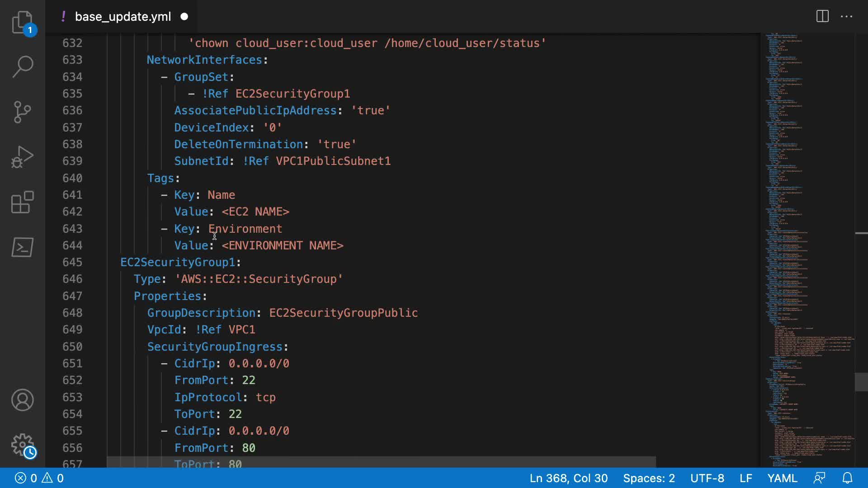This screenshot has height=488, width=868.
Task: Open the Search panel
Action: 22,66
